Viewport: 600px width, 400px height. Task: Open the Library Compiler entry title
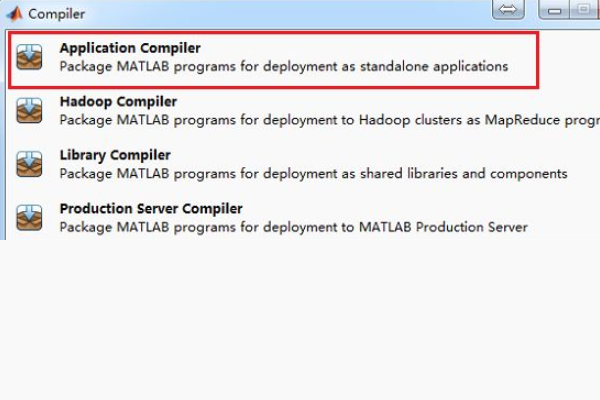[115, 155]
